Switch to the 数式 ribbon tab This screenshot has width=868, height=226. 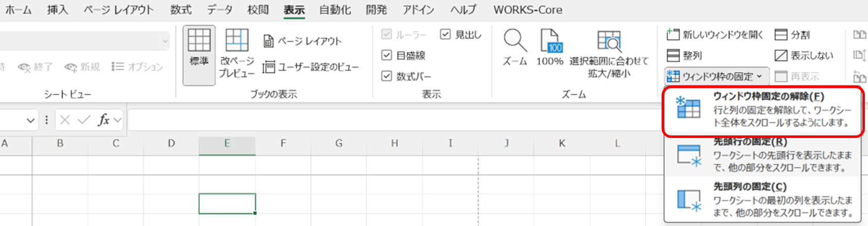coord(181,10)
